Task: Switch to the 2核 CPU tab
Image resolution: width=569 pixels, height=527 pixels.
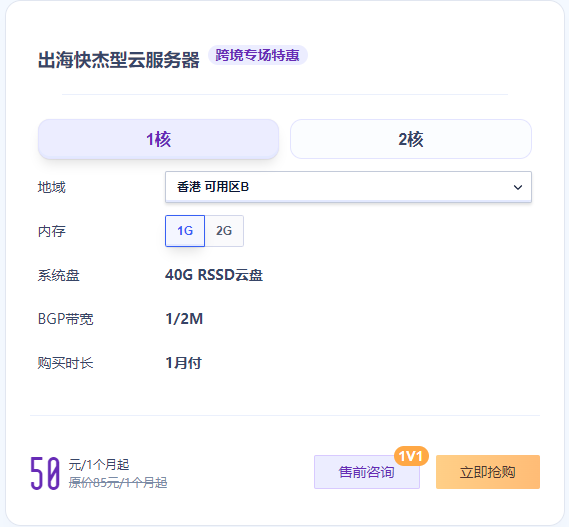Action: pyautogui.click(x=411, y=139)
